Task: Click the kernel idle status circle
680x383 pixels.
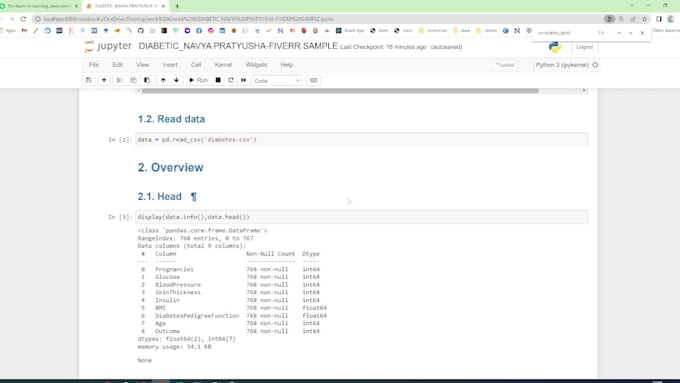Action: [x=595, y=65]
